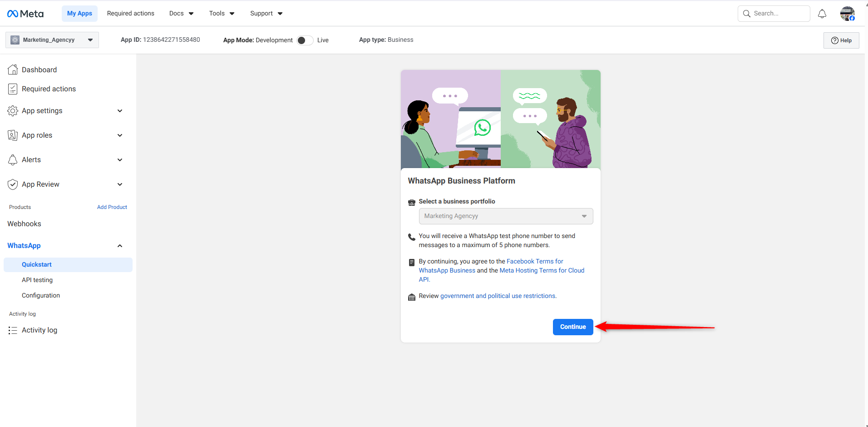Click the App settings sidebar label
868x427 pixels.
[42, 111]
